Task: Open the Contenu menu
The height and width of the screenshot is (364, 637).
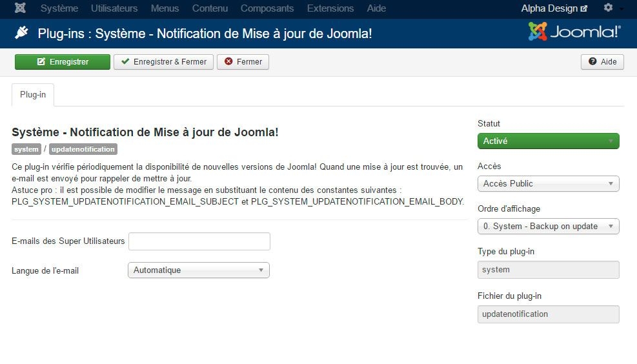Action: click(x=210, y=8)
